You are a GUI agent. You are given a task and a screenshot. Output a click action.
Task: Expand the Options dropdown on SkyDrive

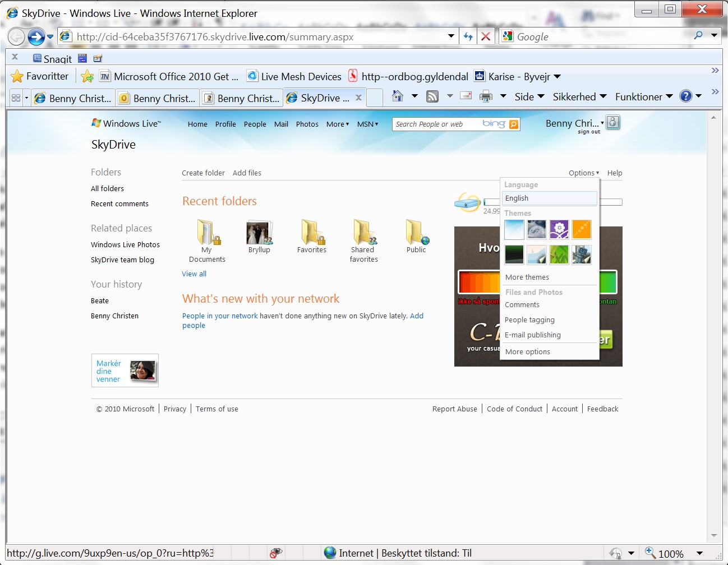click(584, 173)
